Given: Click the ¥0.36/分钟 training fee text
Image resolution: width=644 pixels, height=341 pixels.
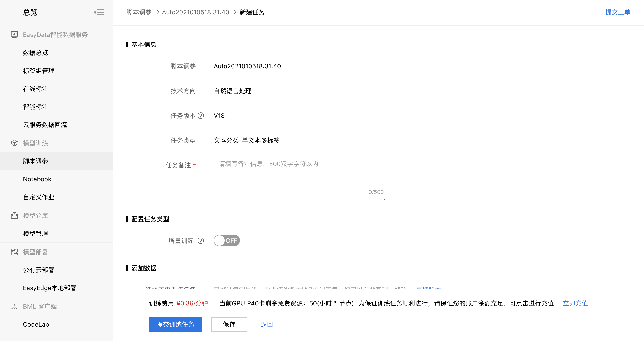Looking at the screenshot, I should [x=192, y=303].
